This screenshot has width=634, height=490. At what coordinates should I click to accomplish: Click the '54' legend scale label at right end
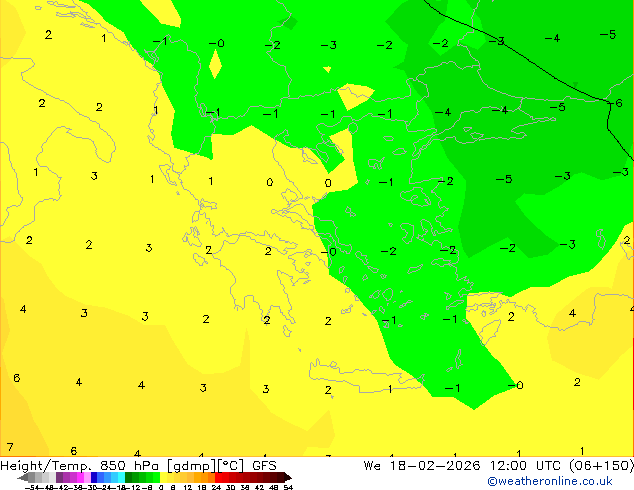(288, 487)
